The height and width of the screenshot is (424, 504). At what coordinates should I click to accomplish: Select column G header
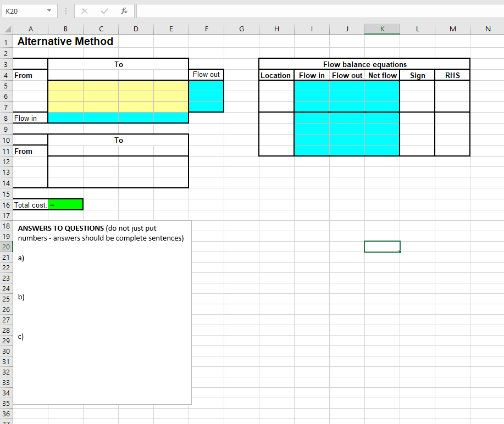coord(241,29)
